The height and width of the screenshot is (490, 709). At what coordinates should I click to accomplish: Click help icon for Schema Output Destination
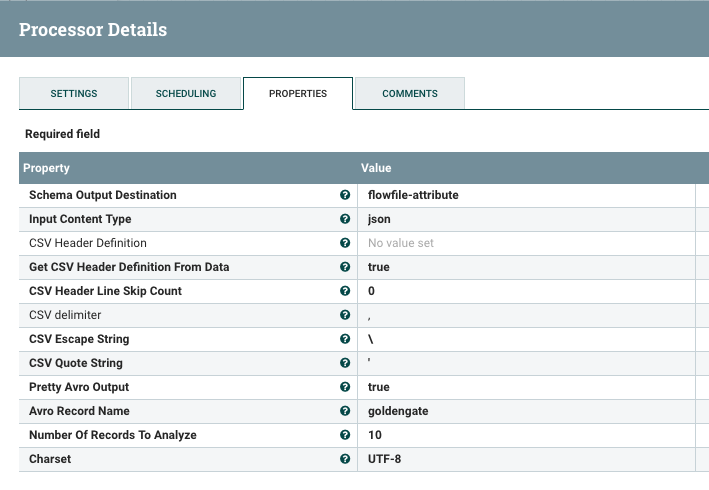point(345,195)
